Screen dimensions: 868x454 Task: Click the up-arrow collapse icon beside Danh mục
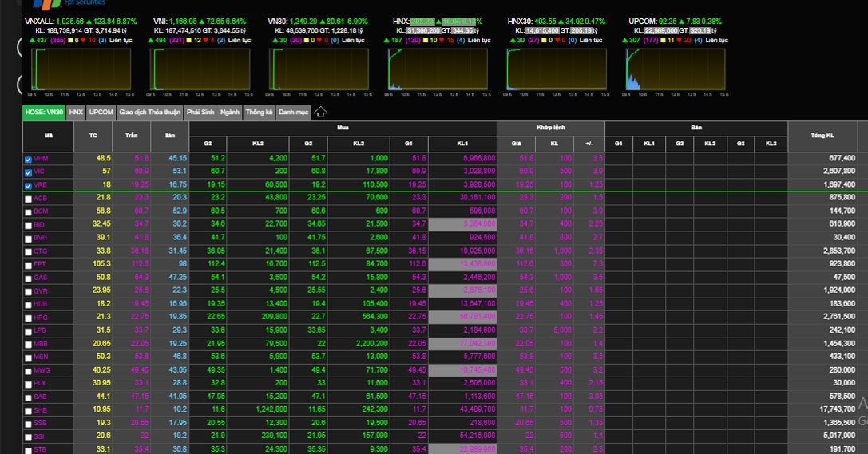320,113
